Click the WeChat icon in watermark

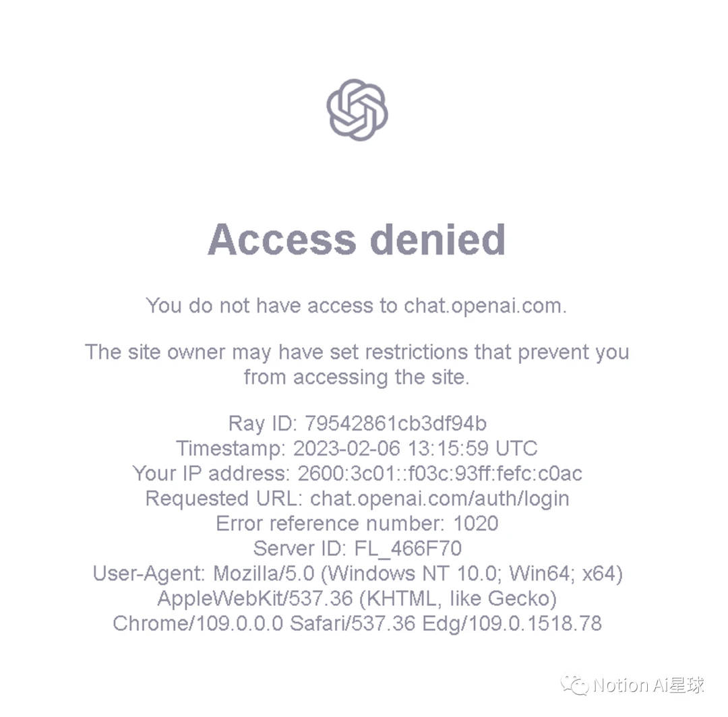coord(575,685)
